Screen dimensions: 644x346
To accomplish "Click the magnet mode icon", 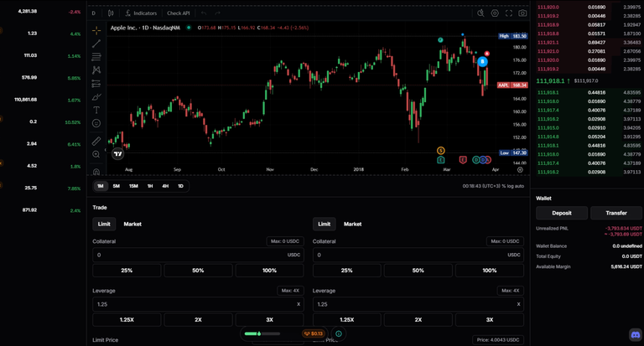I will click(x=96, y=172).
